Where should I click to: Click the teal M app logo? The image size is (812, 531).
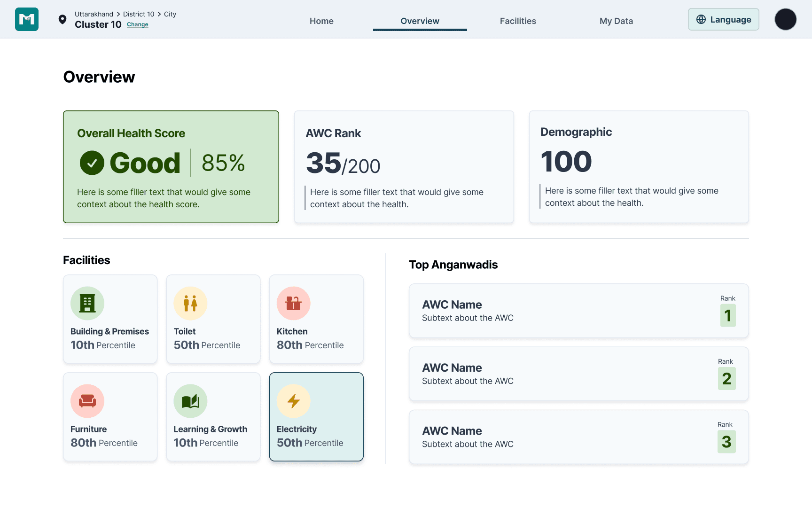(x=27, y=19)
